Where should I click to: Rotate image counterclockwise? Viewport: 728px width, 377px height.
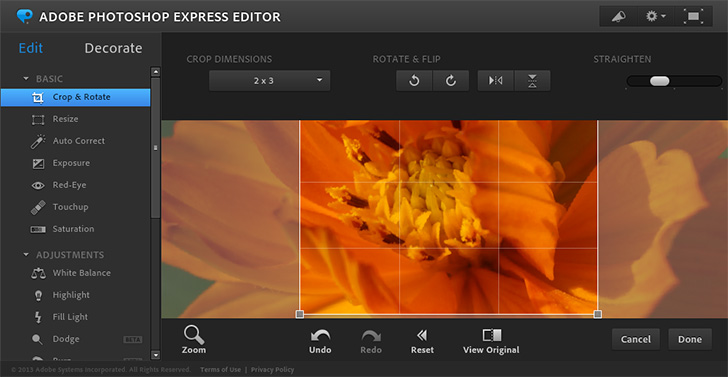[414, 81]
